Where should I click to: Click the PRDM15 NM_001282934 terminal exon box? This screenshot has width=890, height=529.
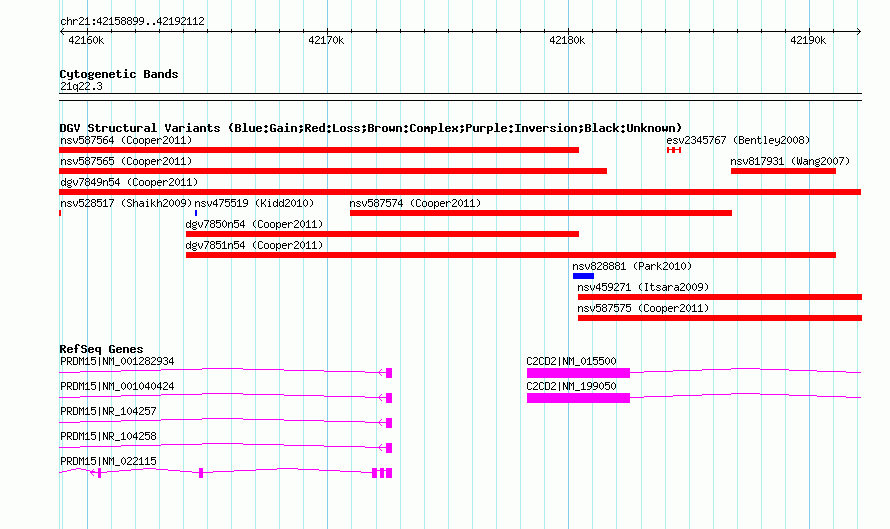click(x=389, y=373)
